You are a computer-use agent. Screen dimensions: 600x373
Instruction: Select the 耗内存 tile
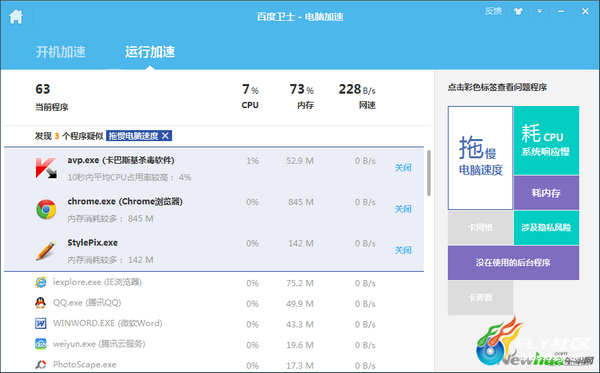click(546, 193)
